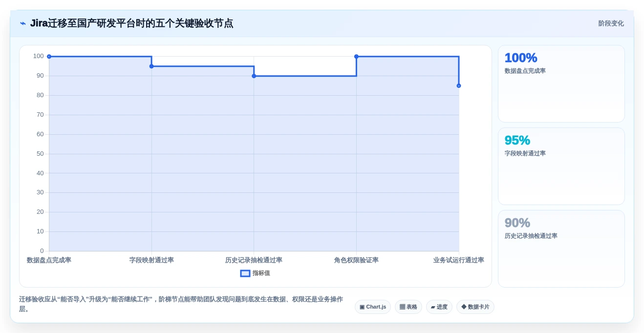Click the data point at 字段映射通过率

(x=151, y=66)
